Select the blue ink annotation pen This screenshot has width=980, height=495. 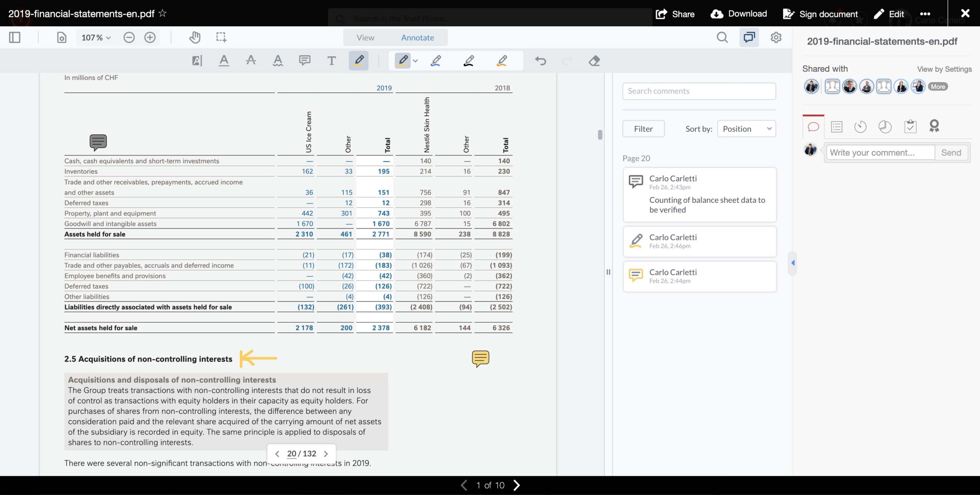pyautogui.click(x=436, y=61)
